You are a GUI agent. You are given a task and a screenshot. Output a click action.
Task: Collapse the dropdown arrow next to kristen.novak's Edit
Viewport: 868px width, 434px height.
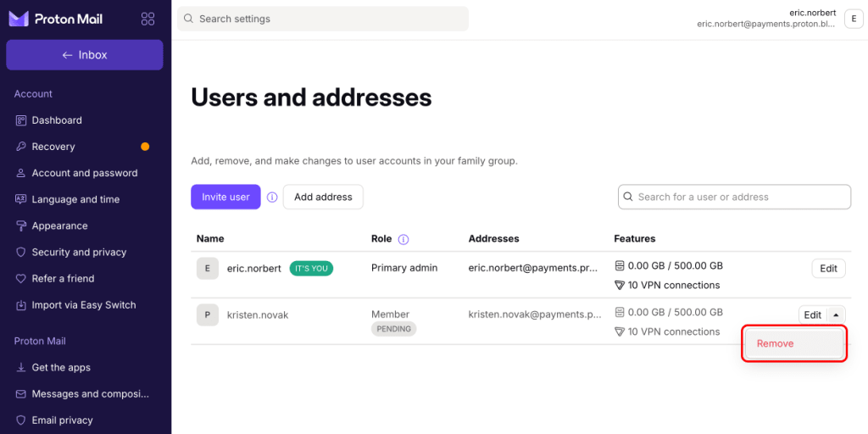836,315
